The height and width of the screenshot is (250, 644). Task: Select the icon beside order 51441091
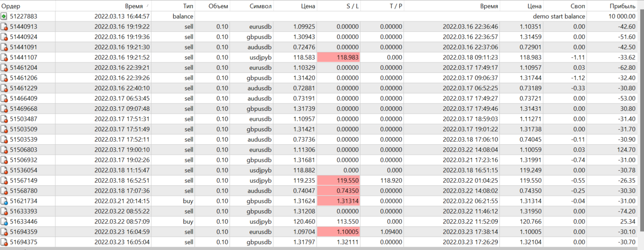pos(4,47)
